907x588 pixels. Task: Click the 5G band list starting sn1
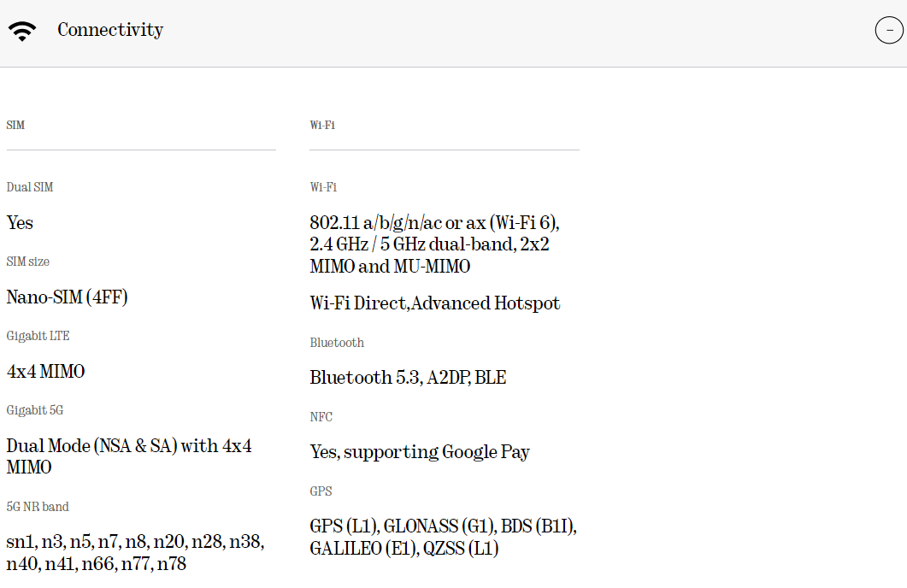click(x=135, y=553)
